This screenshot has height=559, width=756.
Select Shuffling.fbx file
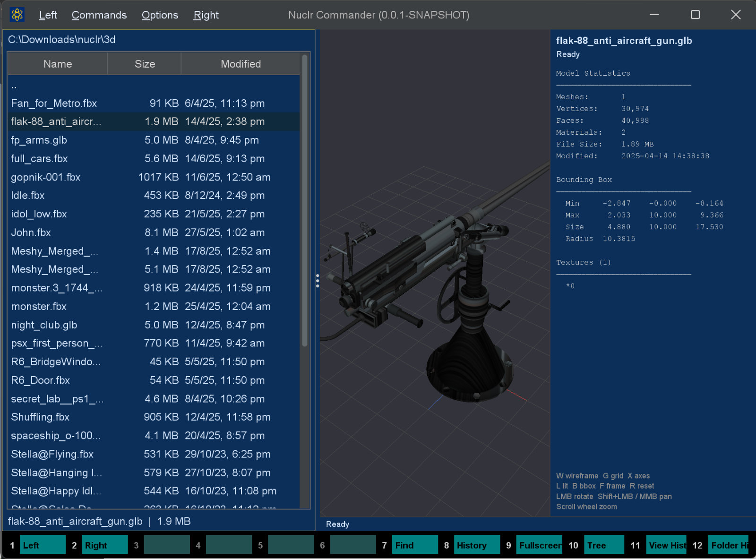154,417
